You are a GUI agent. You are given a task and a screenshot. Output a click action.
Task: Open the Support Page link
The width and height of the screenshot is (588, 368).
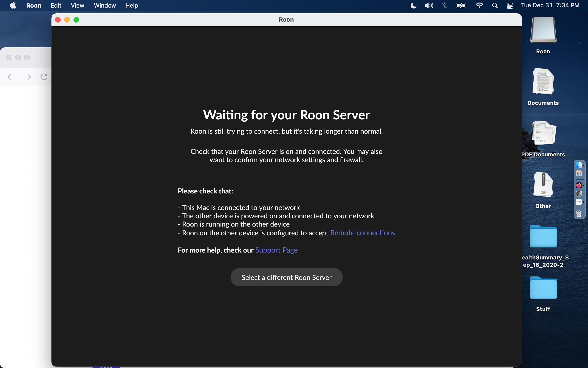(x=276, y=250)
